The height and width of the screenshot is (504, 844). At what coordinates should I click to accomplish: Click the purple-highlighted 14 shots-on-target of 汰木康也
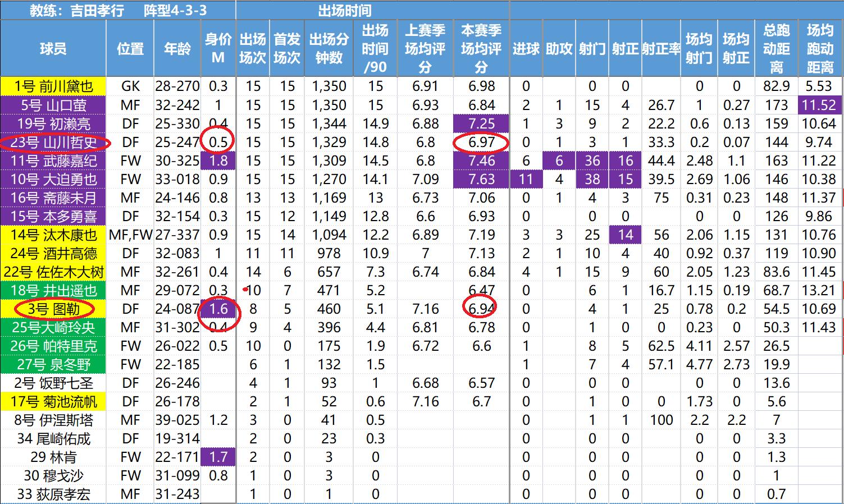click(625, 235)
